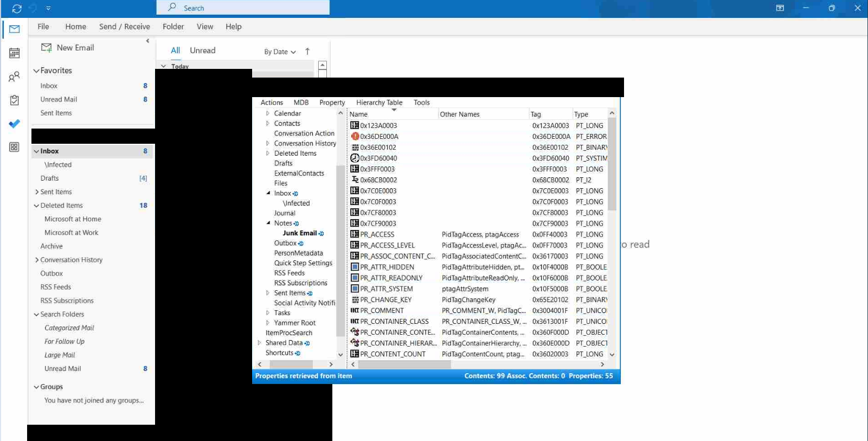
Task: Collapse the Today message group
Action: [163, 66]
